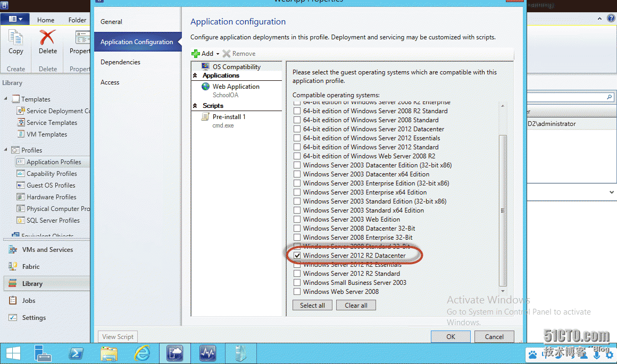Click VM Templates icon in Library tree
This screenshot has width=617, height=364.
point(21,134)
